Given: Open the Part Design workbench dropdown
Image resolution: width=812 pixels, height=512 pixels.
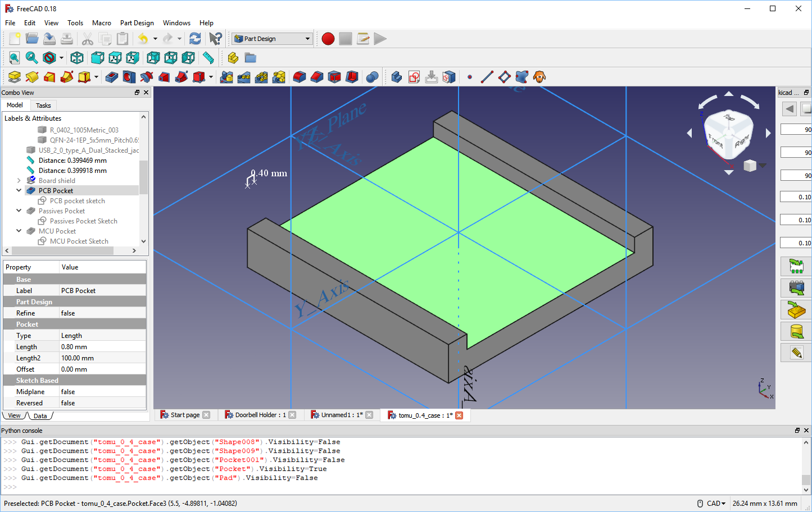Looking at the screenshot, I should click(272, 39).
